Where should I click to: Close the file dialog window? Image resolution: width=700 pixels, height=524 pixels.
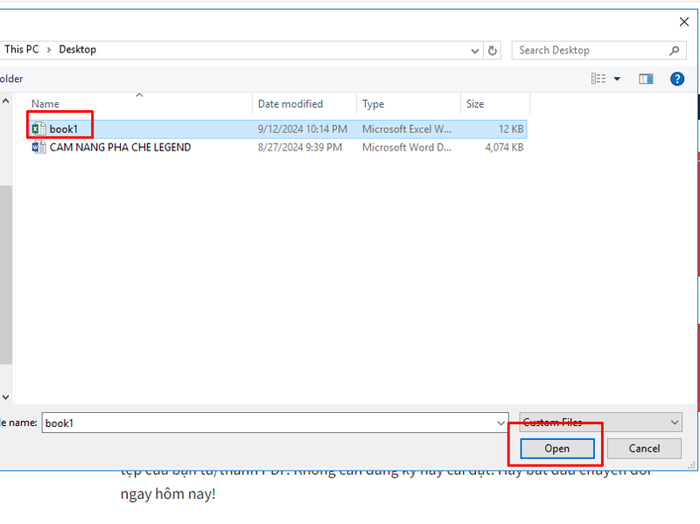[684, 21]
